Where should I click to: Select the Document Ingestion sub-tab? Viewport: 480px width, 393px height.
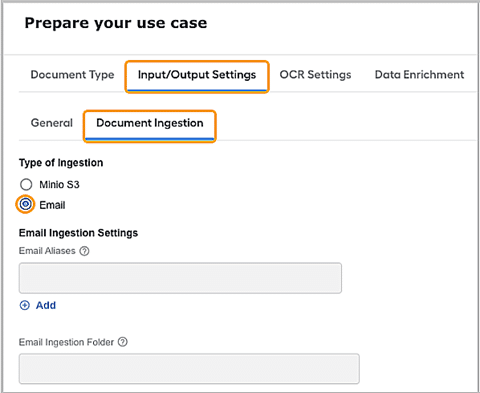(x=150, y=123)
